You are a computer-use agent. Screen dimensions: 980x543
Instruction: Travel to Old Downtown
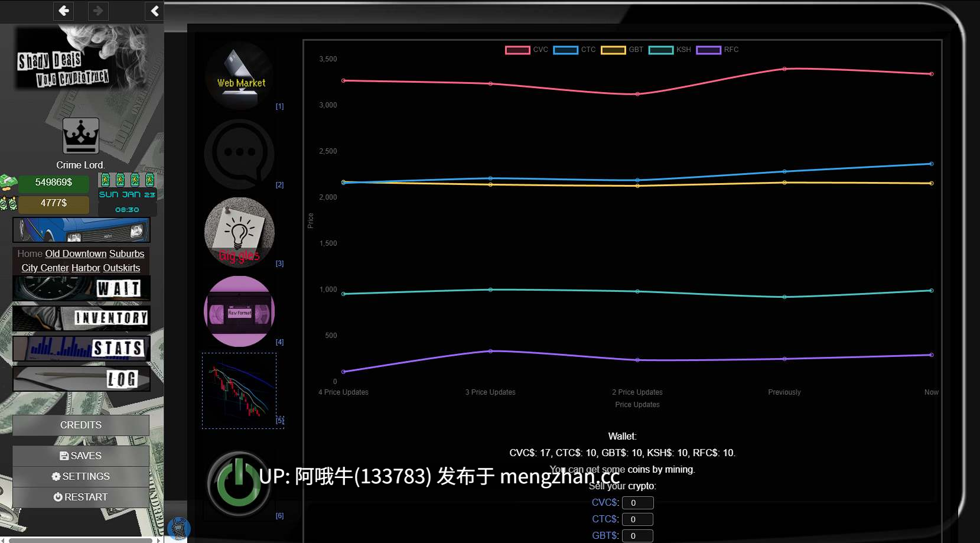[76, 253]
